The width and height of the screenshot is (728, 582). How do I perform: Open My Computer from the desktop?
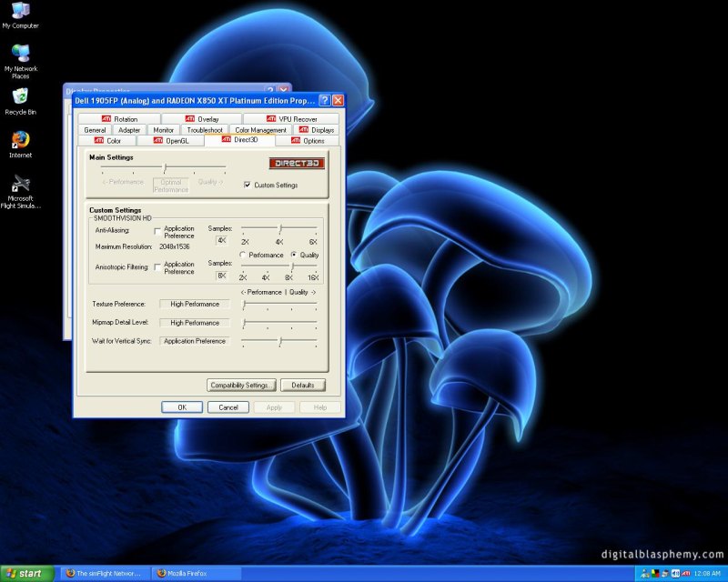(20, 14)
